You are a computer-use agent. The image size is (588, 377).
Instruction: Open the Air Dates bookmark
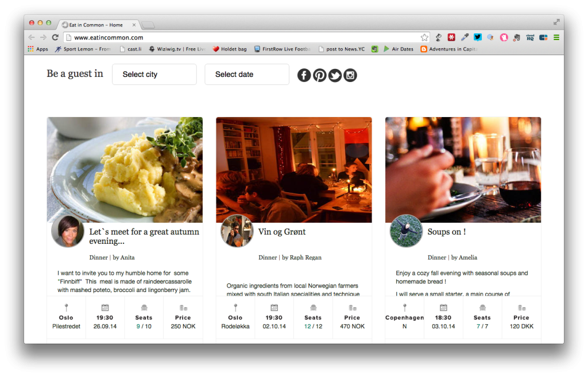[399, 49]
